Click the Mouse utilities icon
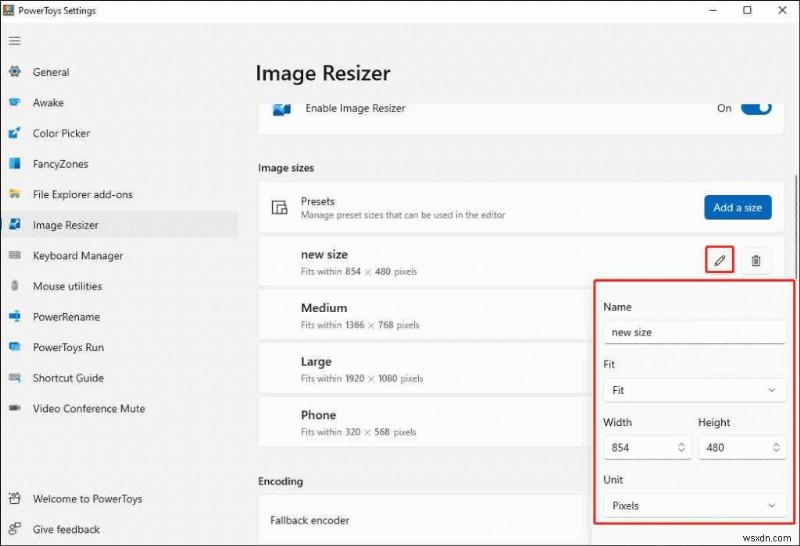Image resolution: width=800 pixels, height=546 pixels. [x=15, y=286]
